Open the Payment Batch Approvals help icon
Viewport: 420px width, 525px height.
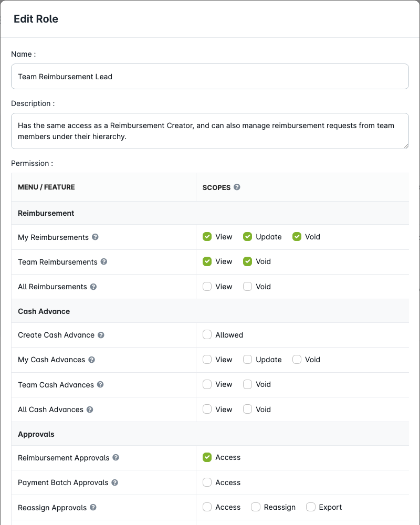[x=114, y=482]
